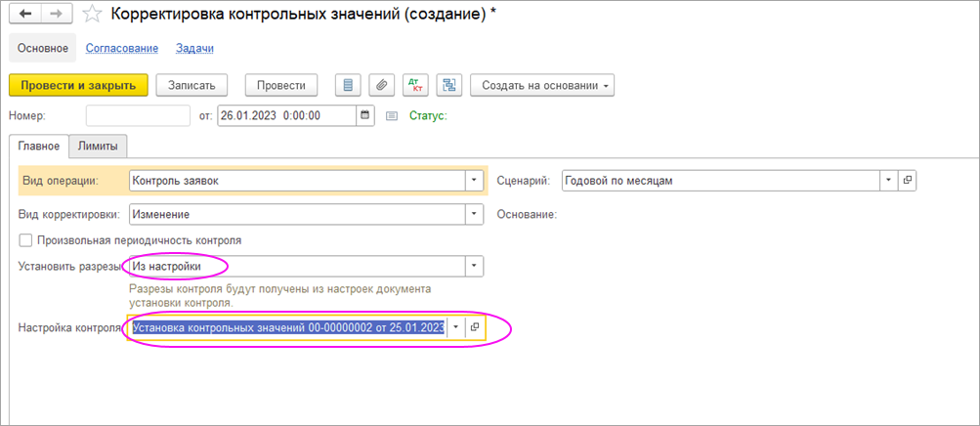Open the report list icon in toolbar
The height and width of the screenshot is (426, 980).
click(x=348, y=86)
